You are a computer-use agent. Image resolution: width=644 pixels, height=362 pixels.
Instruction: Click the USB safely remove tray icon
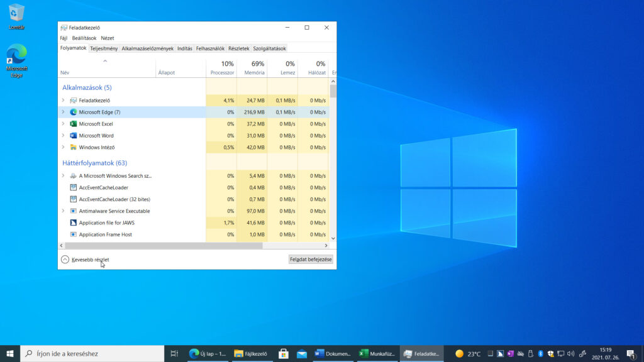pos(531,353)
